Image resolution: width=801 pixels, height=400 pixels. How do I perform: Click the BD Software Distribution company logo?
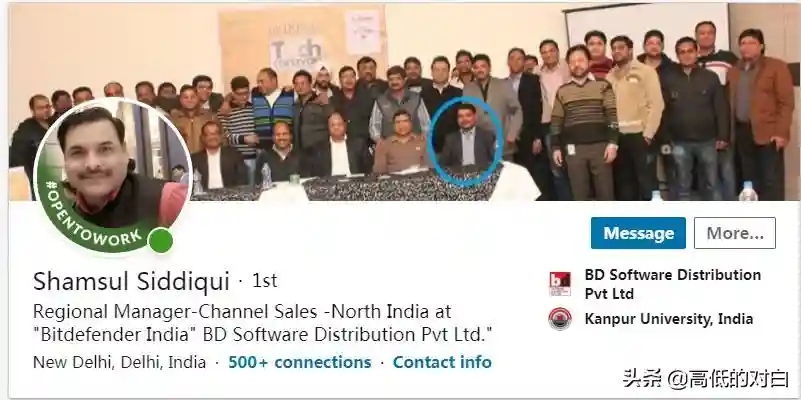click(x=560, y=284)
